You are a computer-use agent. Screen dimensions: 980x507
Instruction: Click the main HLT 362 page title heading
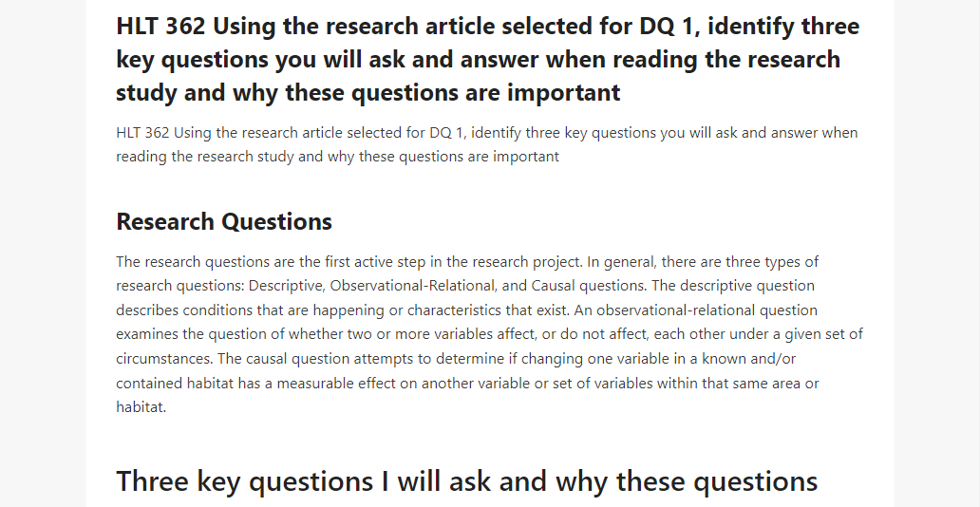[488, 60]
